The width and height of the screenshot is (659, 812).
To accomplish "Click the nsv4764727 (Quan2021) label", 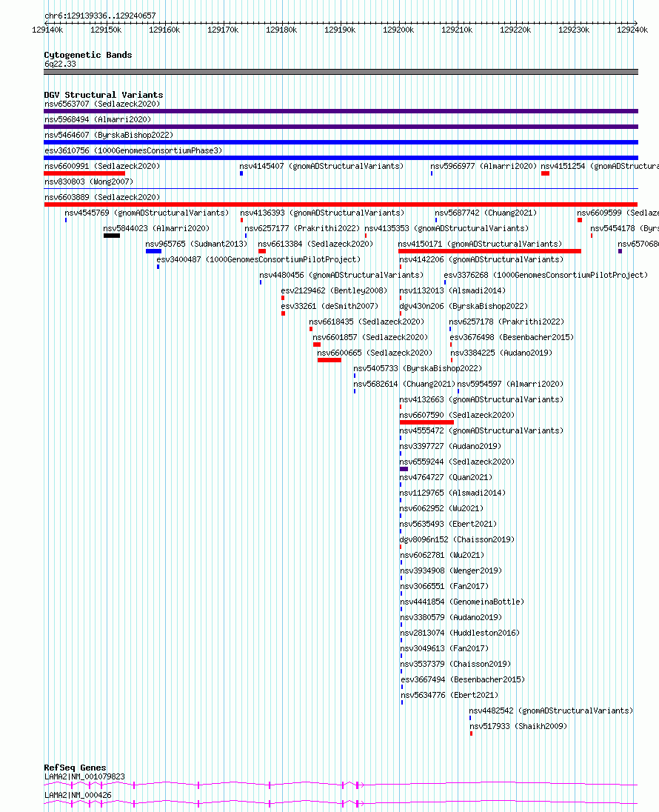I will coord(446,477).
